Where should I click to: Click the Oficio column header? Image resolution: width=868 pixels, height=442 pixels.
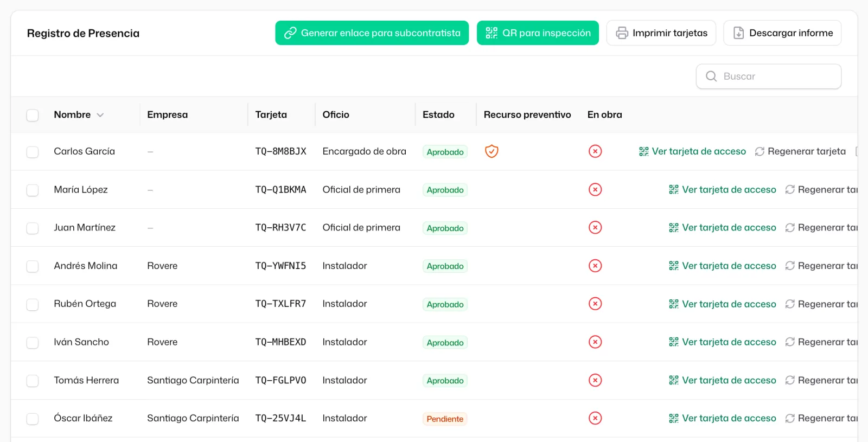click(x=336, y=114)
